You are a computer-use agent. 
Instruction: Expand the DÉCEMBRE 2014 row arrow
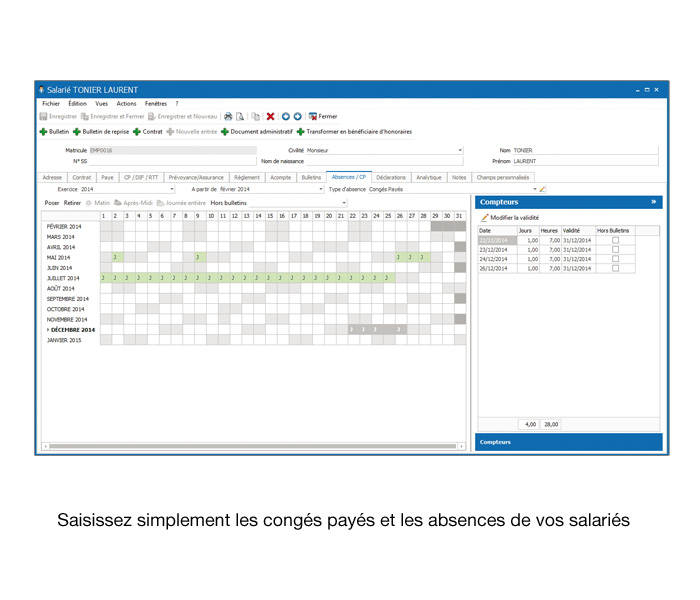click(x=48, y=330)
